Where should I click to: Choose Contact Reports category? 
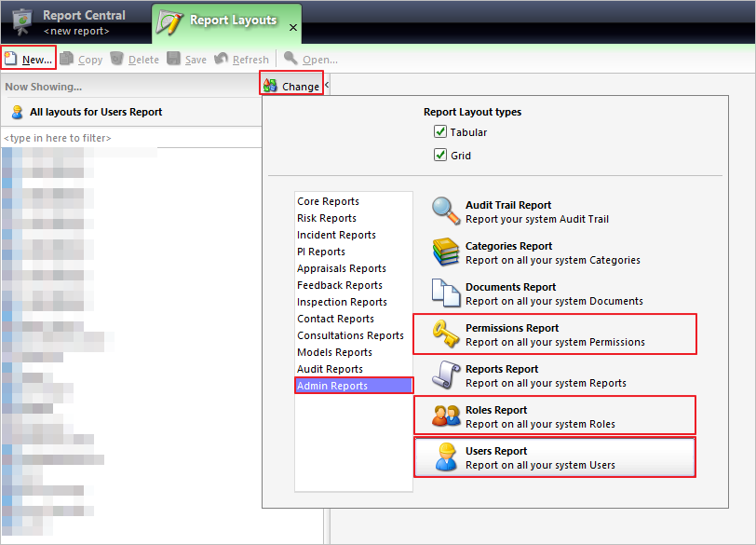click(335, 319)
